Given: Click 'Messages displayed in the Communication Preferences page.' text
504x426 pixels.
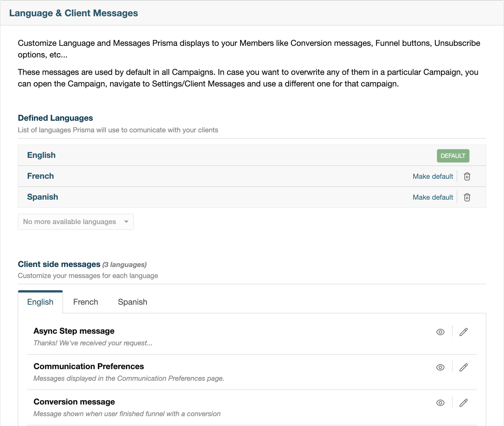Looking at the screenshot, I should pos(129,378).
